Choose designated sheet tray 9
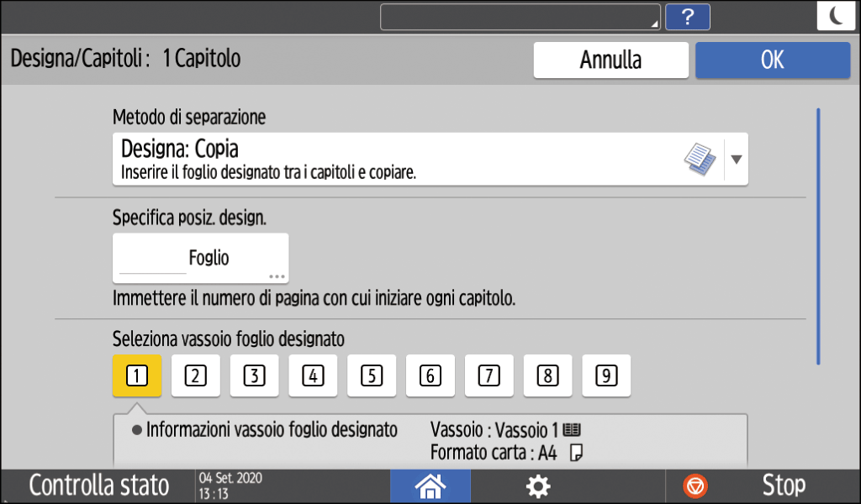861x504 pixels. click(x=606, y=375)
